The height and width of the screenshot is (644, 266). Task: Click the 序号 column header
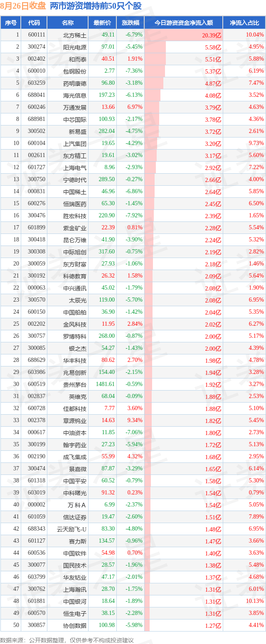[11, 23]
